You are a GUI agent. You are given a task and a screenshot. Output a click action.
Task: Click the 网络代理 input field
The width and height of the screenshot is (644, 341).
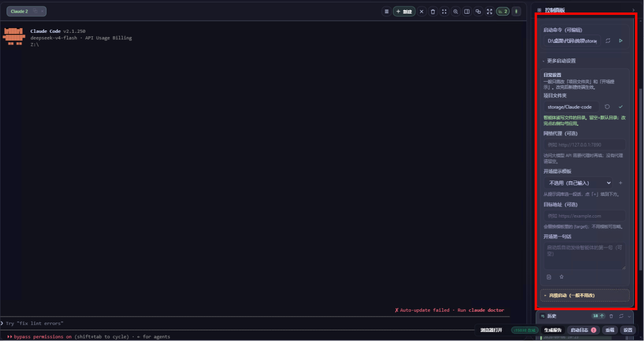click(585, 145)
